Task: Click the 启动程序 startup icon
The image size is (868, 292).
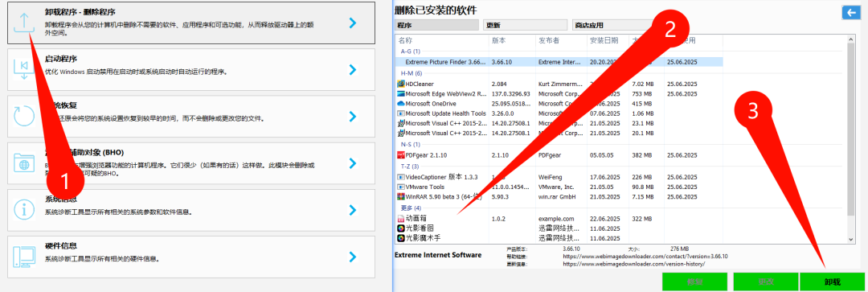Action: tap(23, 70)
